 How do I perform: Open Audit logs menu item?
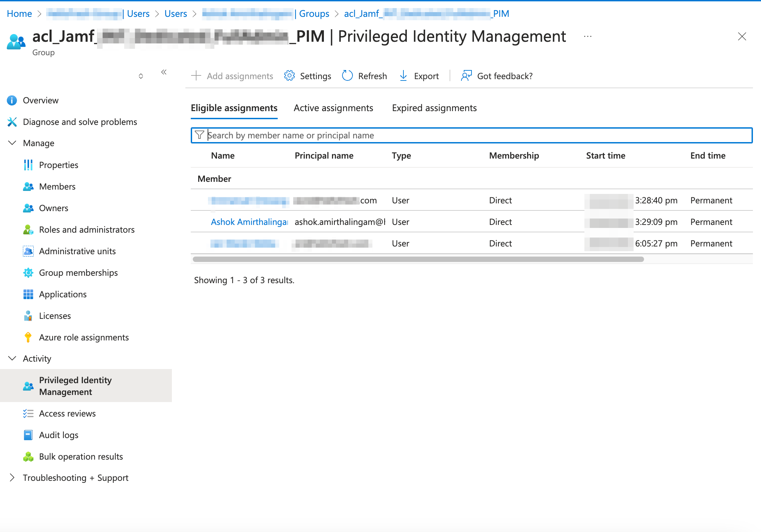[x=59, y=435]
